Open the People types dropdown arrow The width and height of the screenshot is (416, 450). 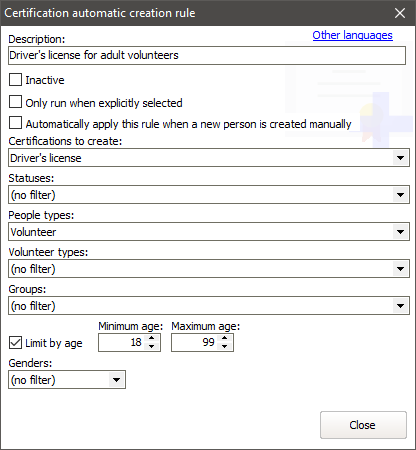pyautogui.click(x=401, y=232)
